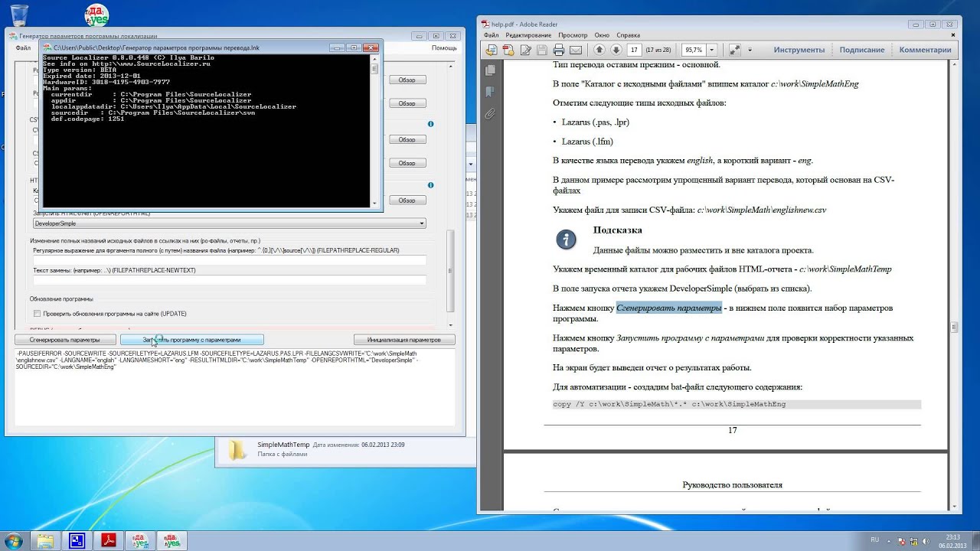Click the generated parameters text box
Image resolution: width=980 pixels, height=551 pixels.
coord(235,388)
